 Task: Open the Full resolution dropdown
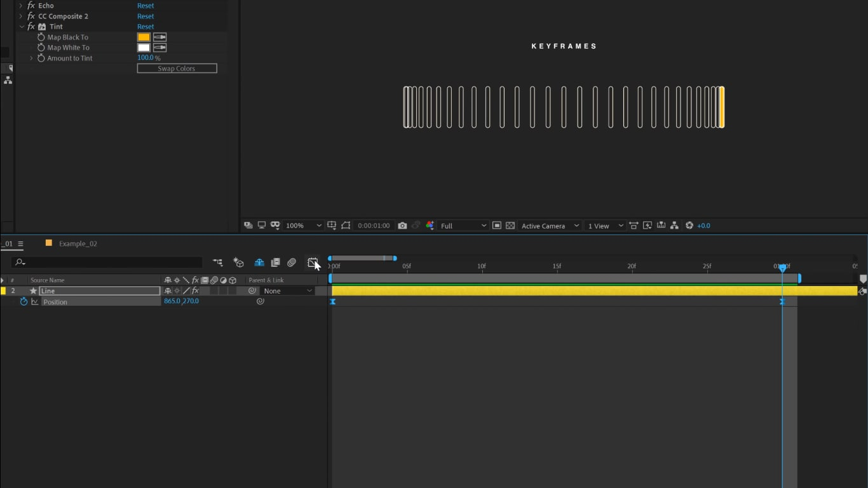point(463,225)
